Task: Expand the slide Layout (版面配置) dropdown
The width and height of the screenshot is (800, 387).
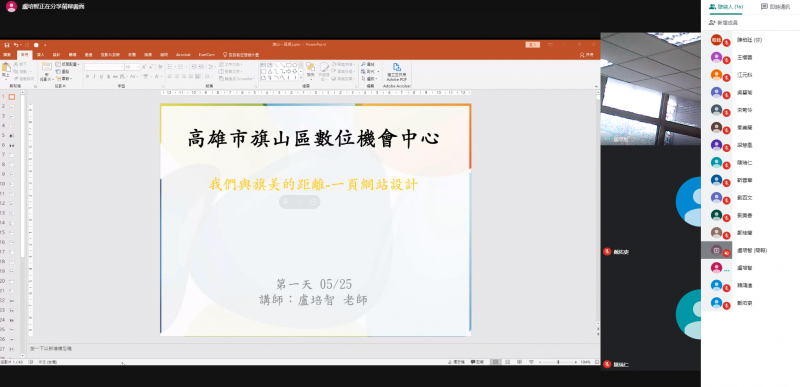Action: 67,64
